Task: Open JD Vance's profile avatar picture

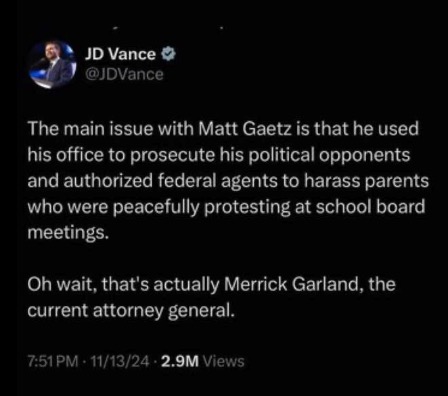Action: [51, 64]
